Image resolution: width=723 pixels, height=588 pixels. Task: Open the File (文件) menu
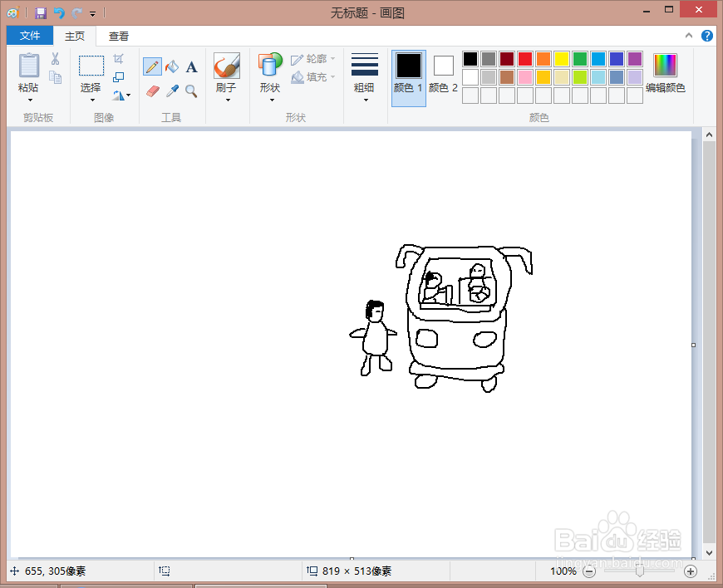click(x=30, y=36)
